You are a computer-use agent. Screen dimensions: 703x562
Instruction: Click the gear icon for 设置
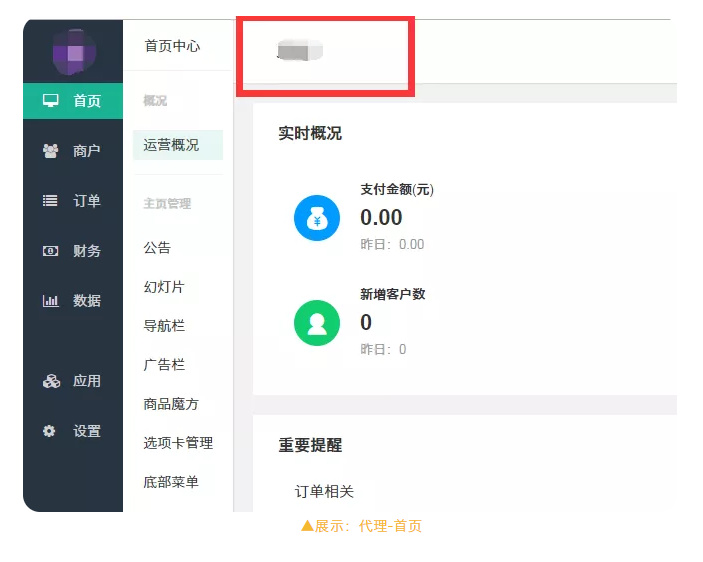[x=49, y=431]
